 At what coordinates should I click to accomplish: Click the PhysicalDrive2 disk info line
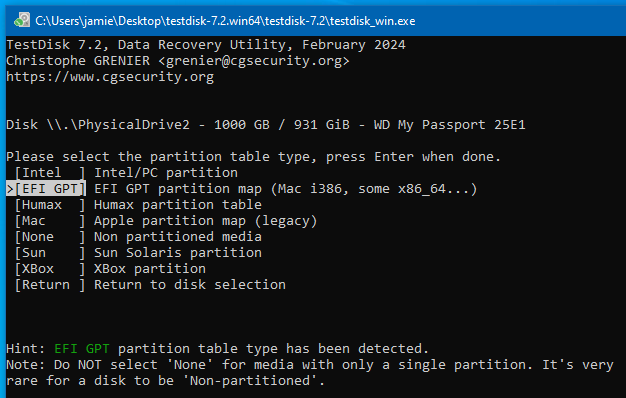point(265,125)
